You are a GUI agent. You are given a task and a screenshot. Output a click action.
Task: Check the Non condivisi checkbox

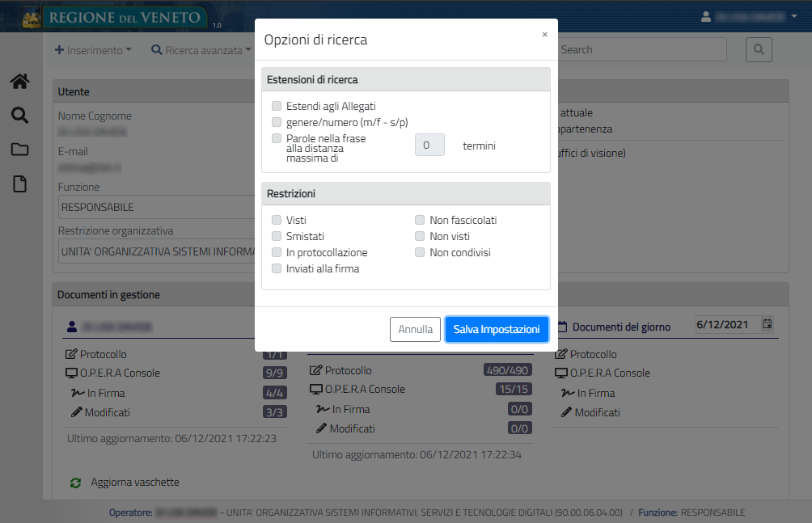click(x=420, y=252)
